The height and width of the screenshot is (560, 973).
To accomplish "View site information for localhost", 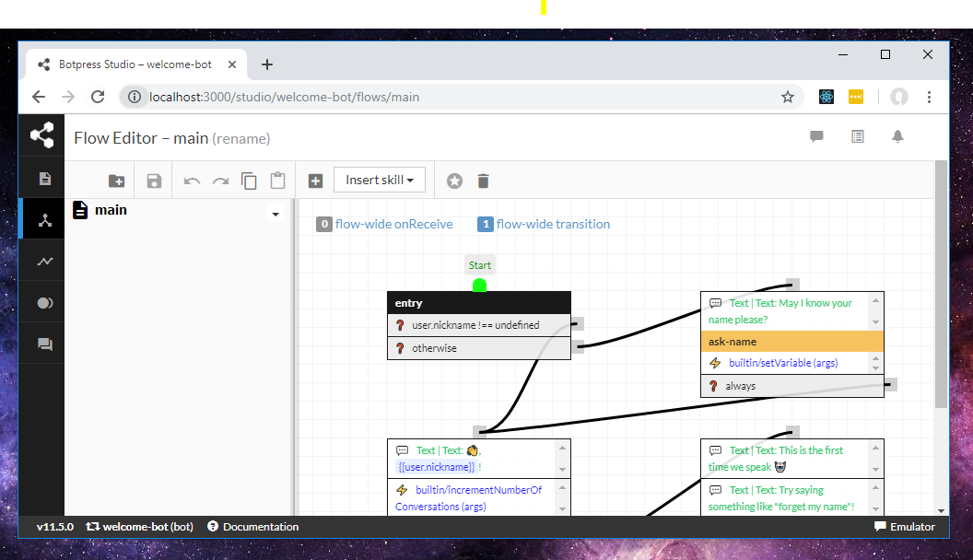I will (134, 97).
